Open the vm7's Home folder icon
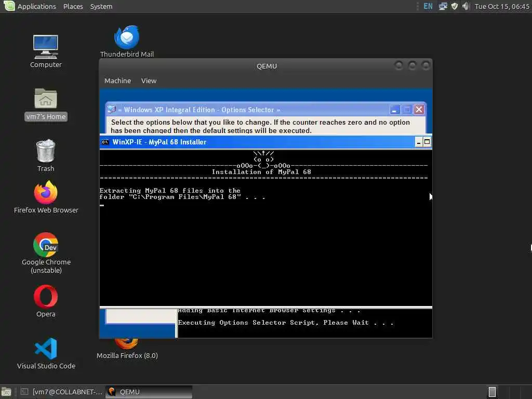Screen dimensions: 532x399 [46, 104]
